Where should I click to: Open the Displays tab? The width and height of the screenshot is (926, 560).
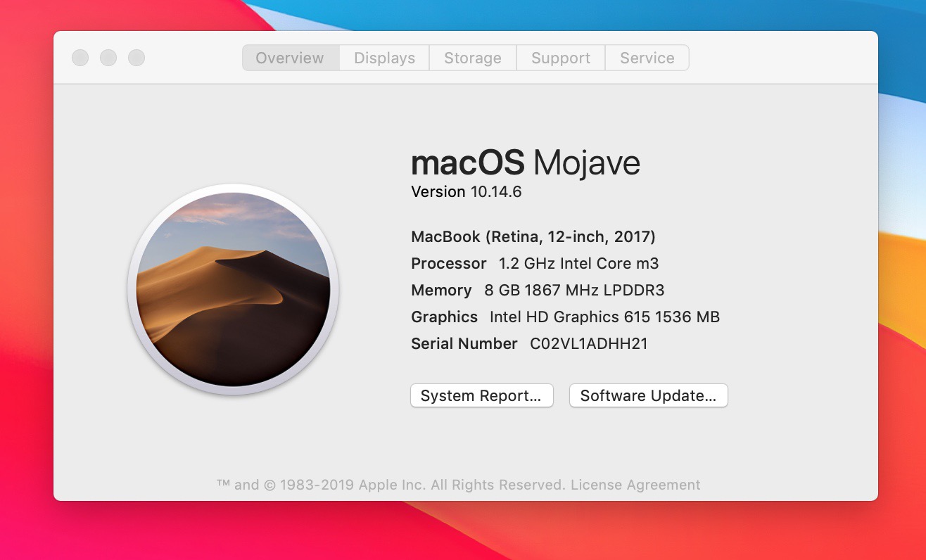pyautogui.click(x=384, y=58)
